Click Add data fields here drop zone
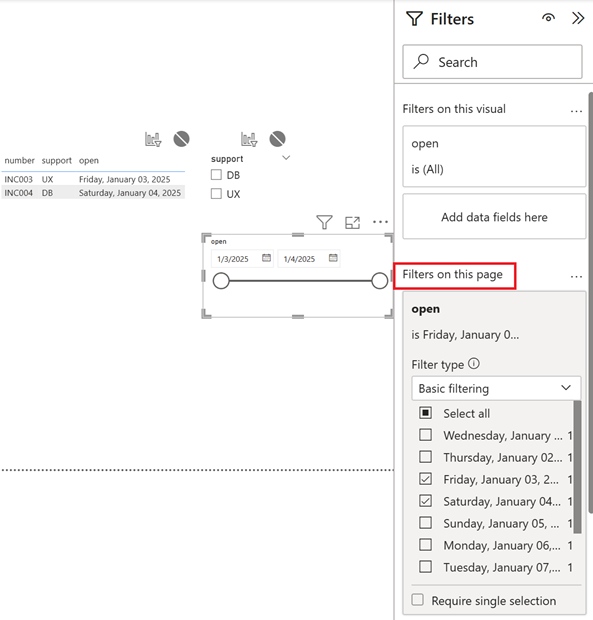The height and width of the screenshot is (620, 593). coord(494,217)
